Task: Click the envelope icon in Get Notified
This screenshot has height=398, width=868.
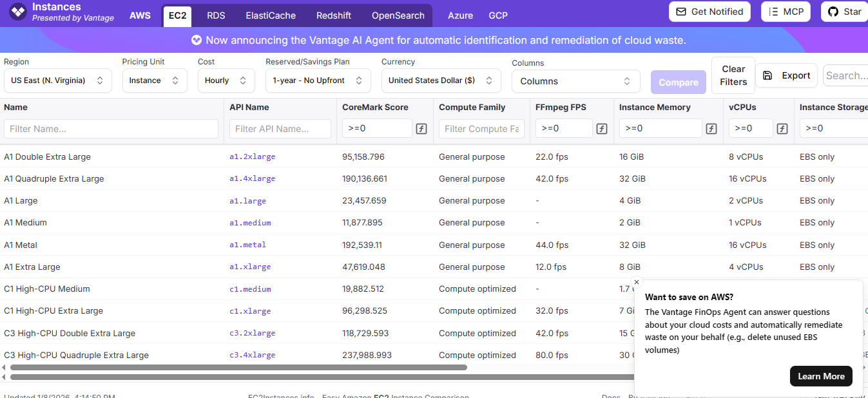Action: (x=681, y=12)
